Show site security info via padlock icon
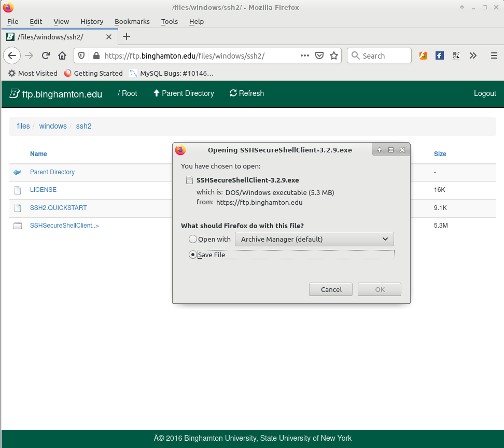Screen dimensions: 504x448 click(96, 55)
